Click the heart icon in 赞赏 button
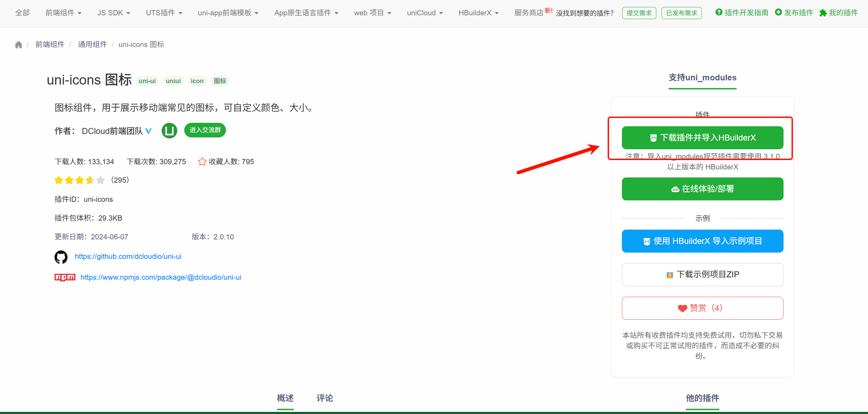Image resolution: width=868 pixels, height=414 pixels. tap(682, 308)
